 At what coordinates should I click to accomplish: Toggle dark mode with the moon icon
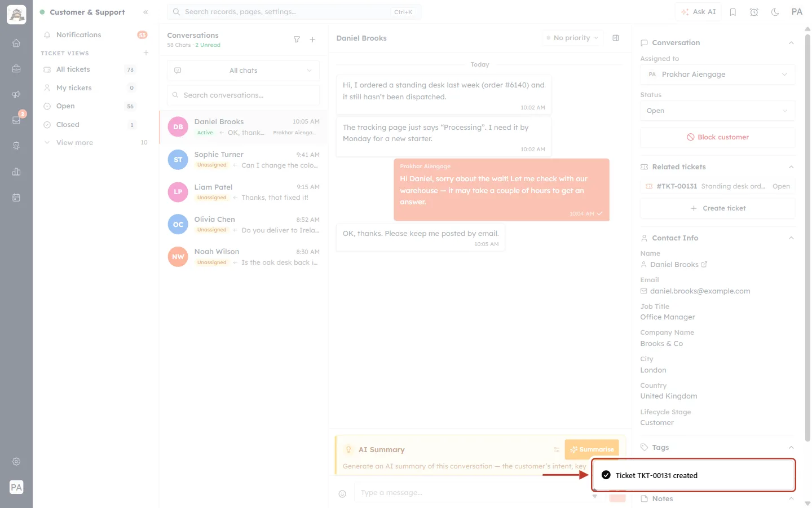tap(775, 12)
